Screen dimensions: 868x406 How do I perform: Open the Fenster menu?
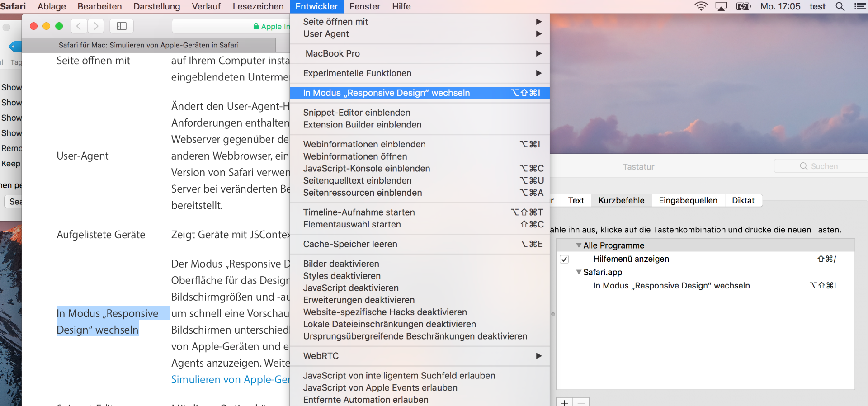[365, 6]
